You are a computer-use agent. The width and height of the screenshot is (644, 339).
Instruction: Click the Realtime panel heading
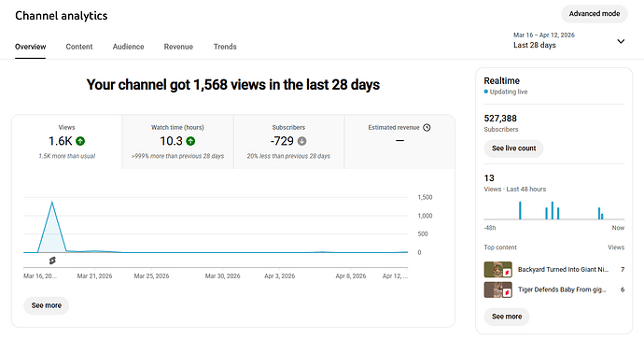[501, 80]
